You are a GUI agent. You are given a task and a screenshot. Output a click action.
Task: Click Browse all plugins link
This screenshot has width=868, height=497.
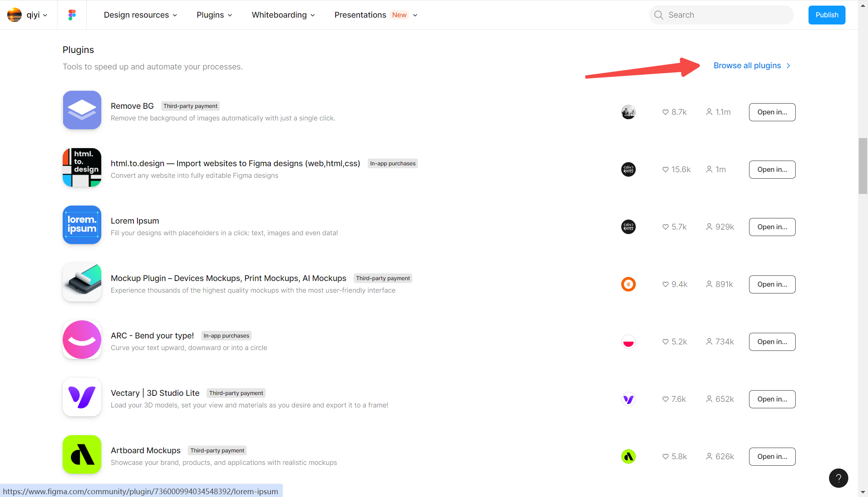tap(752, 65)
